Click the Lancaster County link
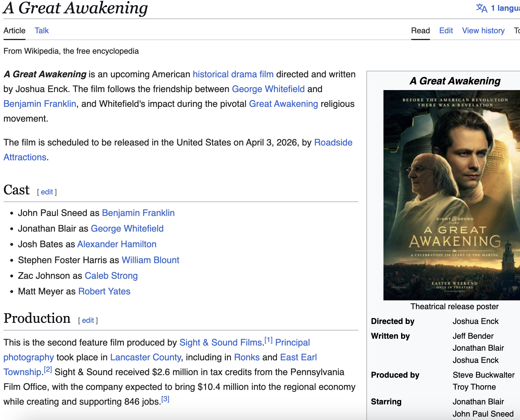520x420 pixels. tap(145, 357)
